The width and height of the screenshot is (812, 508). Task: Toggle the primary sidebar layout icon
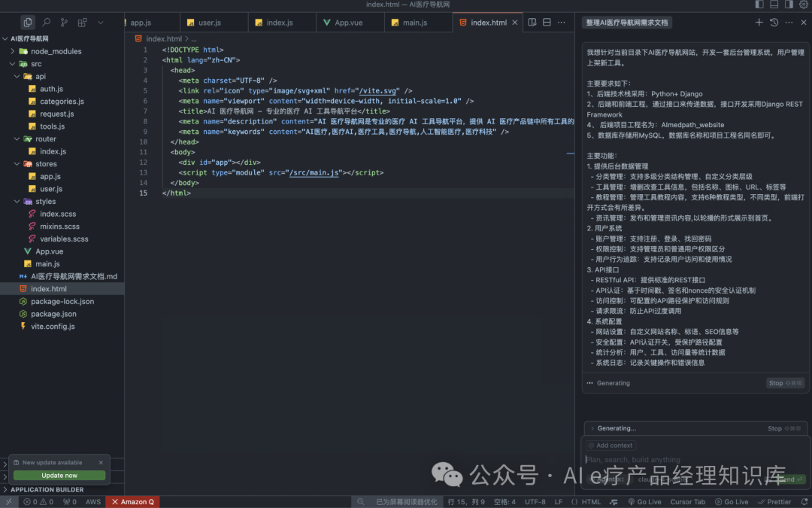(x=759, y=5)
